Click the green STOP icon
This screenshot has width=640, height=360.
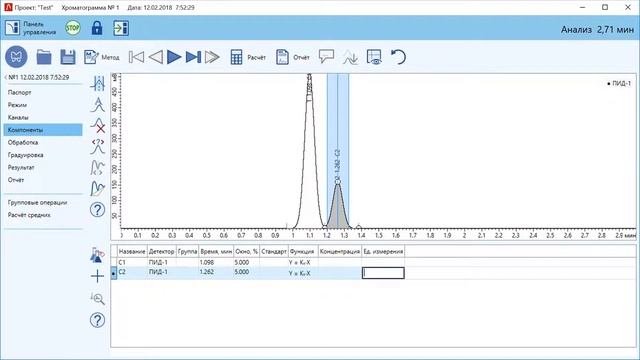pos(73,28)
